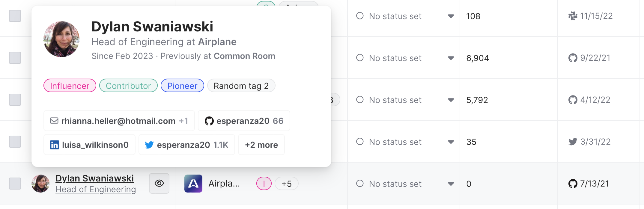
Task: Click the Slack icon beside 11/15/22
Action: point(573,16)
